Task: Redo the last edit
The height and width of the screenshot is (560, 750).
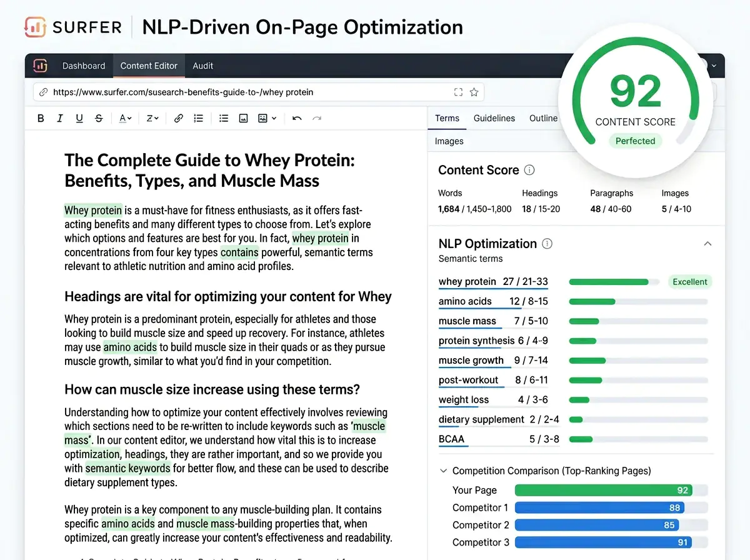Action: pyautogui.click(x=316, y=117)
